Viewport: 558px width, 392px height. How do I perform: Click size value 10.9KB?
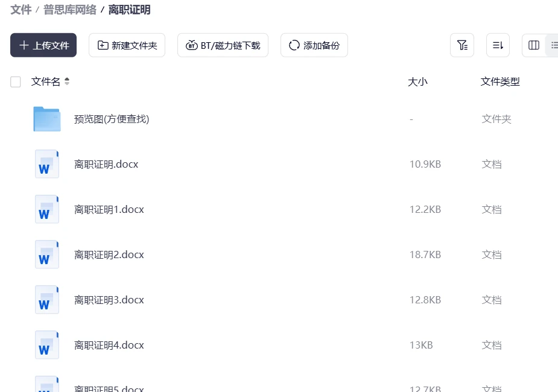coord(425,164)
